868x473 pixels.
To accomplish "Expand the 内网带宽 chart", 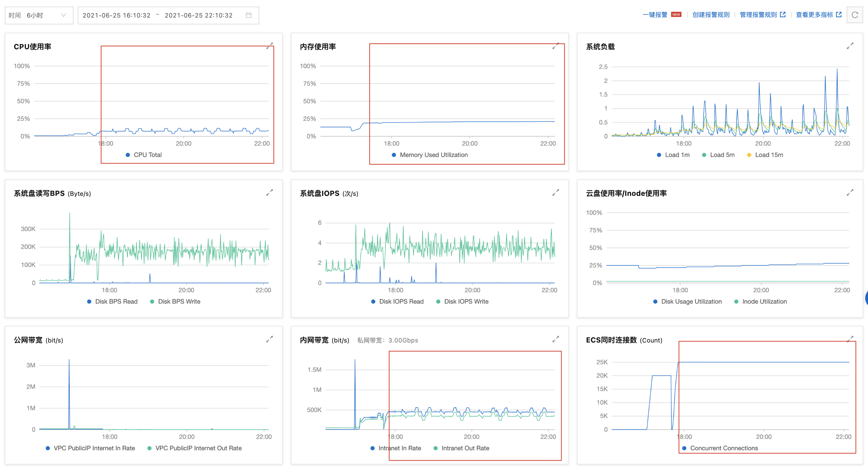I will point(556,339).
